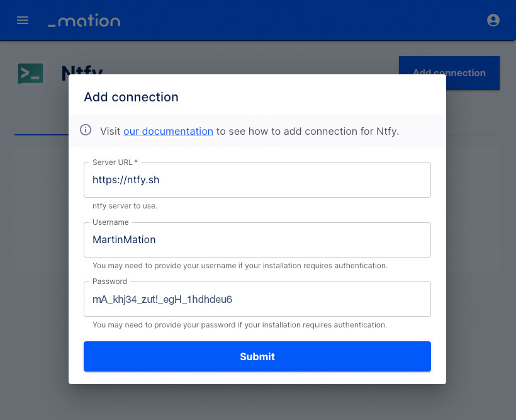Click the Ntfy page title text
This screenshot has height=420, width=516.
pyautogui.click(x=82, y=70)
